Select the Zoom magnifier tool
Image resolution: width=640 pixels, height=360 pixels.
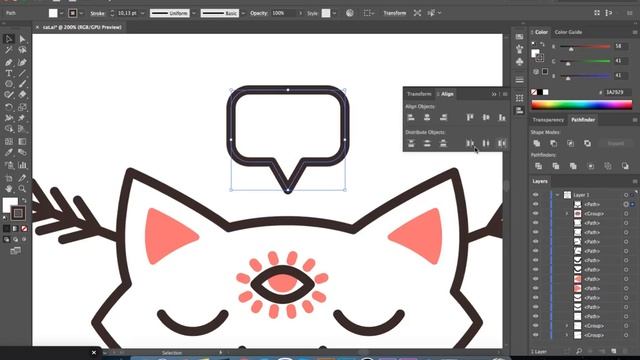tap(22, 189)
